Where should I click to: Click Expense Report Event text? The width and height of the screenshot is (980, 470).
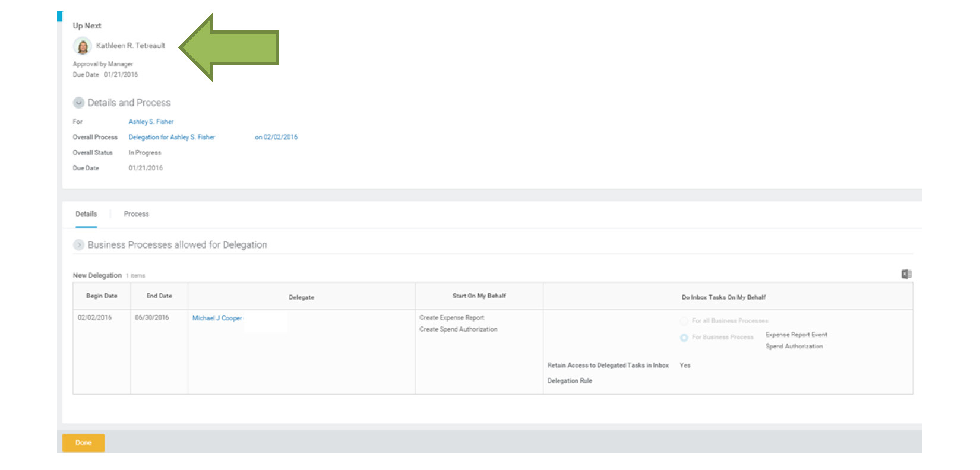click(796, 335)
